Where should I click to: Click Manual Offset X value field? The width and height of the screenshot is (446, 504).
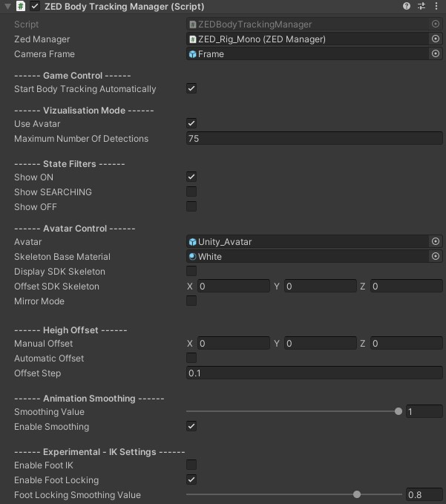pyautogui.click(x=234, y=343)
